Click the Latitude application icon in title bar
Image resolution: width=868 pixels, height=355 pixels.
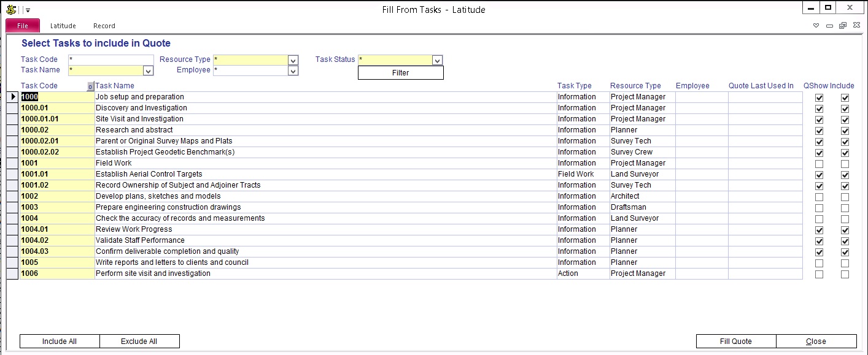[10, 9]
